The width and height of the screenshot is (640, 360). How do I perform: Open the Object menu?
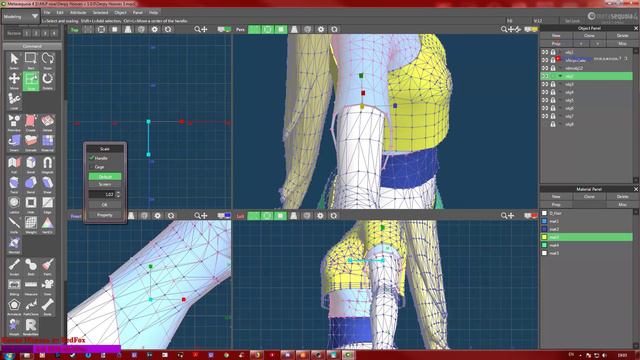tap(120, 13)
